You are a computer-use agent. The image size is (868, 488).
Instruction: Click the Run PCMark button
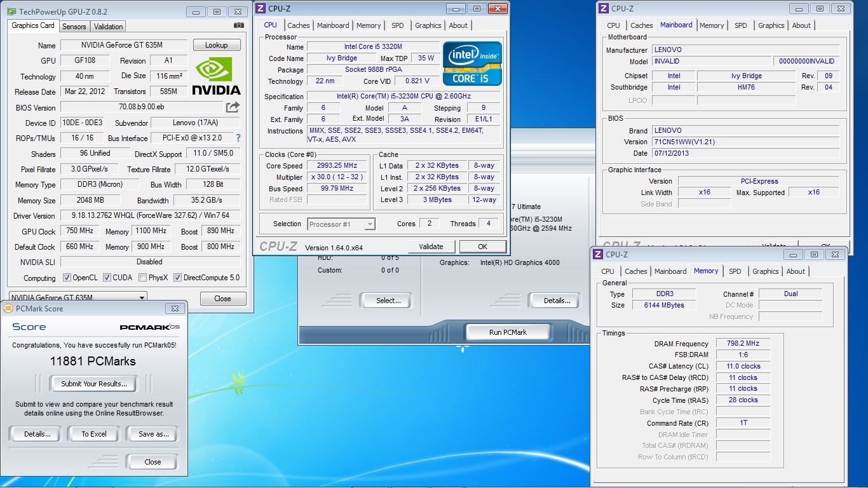coord(508,332)
